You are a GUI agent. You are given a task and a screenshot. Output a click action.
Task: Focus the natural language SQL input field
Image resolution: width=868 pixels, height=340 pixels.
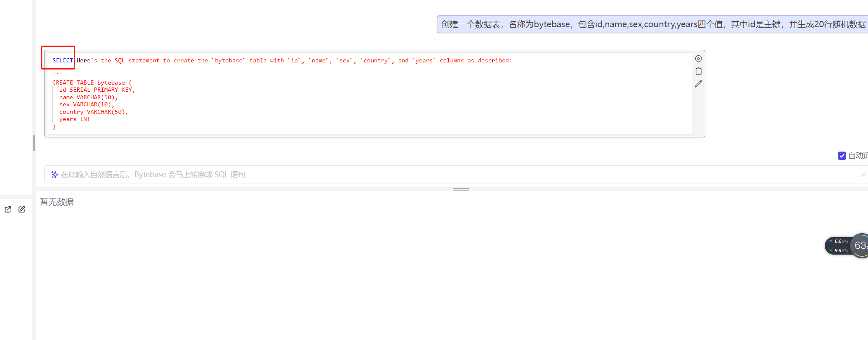pyautogui.click(x=456, y=175)
